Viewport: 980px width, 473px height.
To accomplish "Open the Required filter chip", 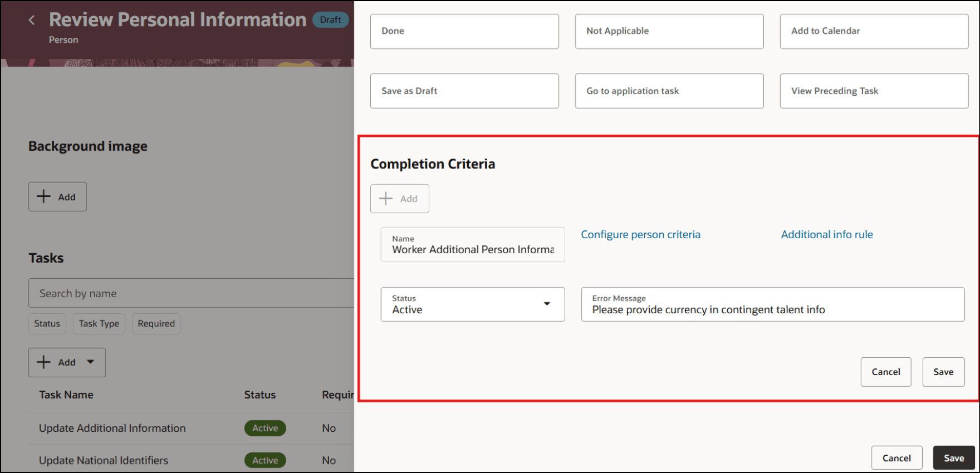I will (156, 324).
